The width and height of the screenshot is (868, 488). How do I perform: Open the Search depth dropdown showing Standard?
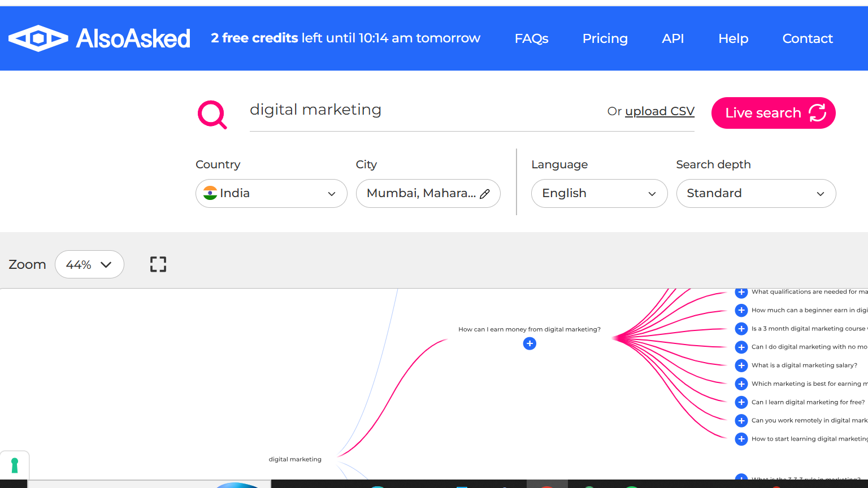point(756,193)
